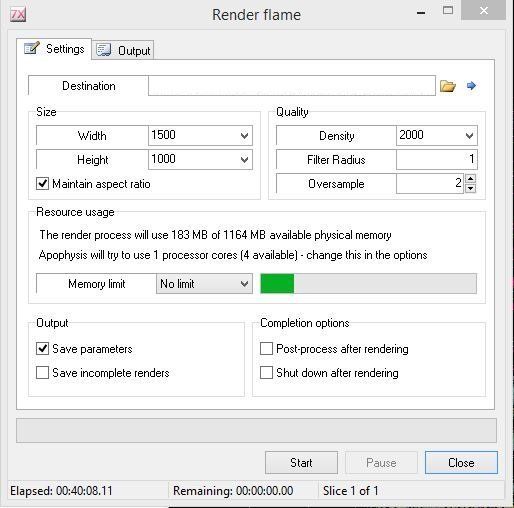The width and height of the screenshot is (514, 508).
Task: Enable Shut down after rendering checkbox
Action: click(x=266, y=373)
